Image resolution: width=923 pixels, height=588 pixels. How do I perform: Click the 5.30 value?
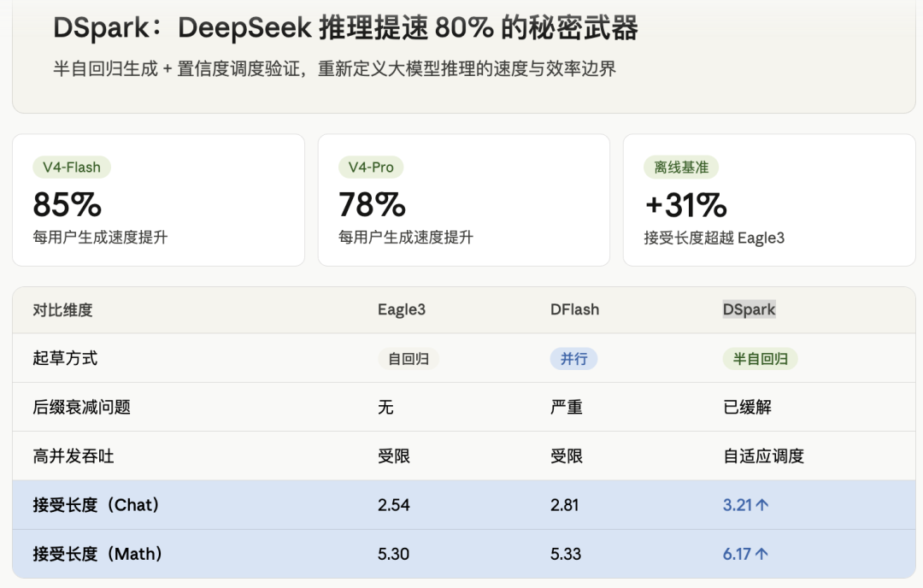pyautogui.click(x=393, y=554)
